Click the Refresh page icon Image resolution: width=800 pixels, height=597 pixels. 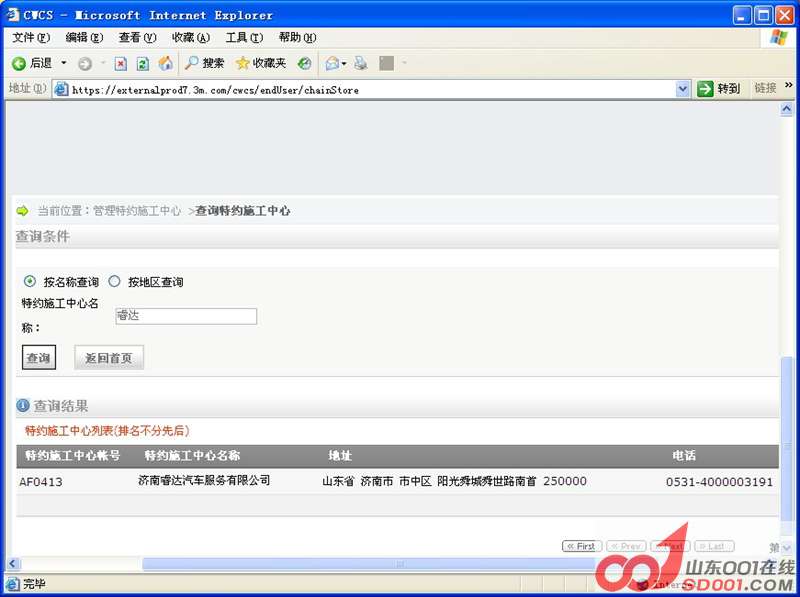(143, 63)
